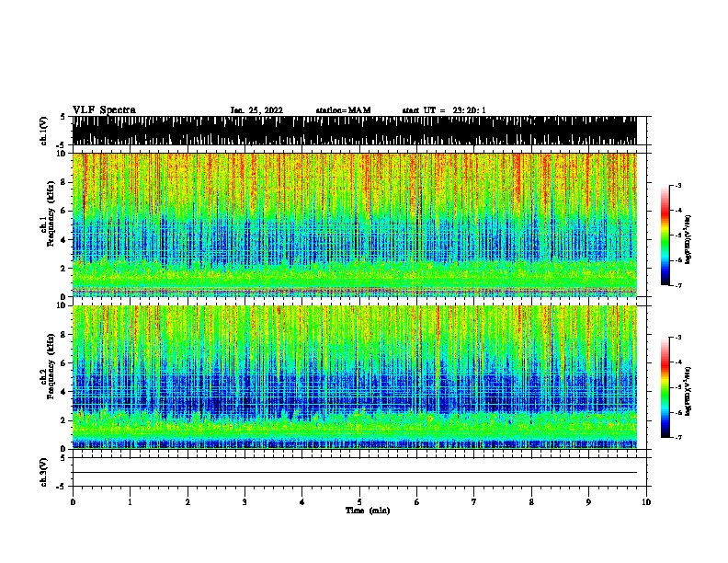Click the "-7" label on ch.1 color scale
Screen dimensions: 728x563
(678, 286)
